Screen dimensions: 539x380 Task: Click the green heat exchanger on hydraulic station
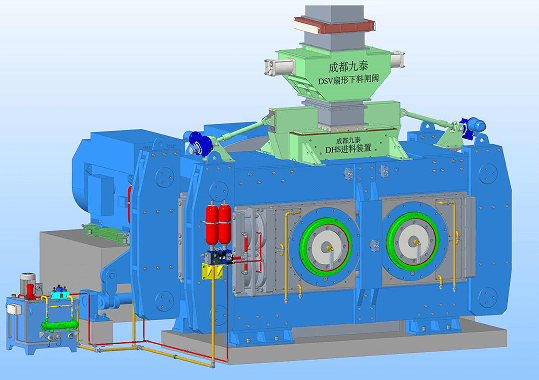(x=60, y=325)
